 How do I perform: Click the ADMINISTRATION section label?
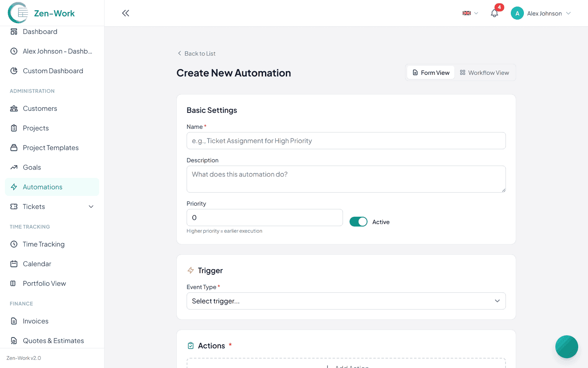coord(32,91)
